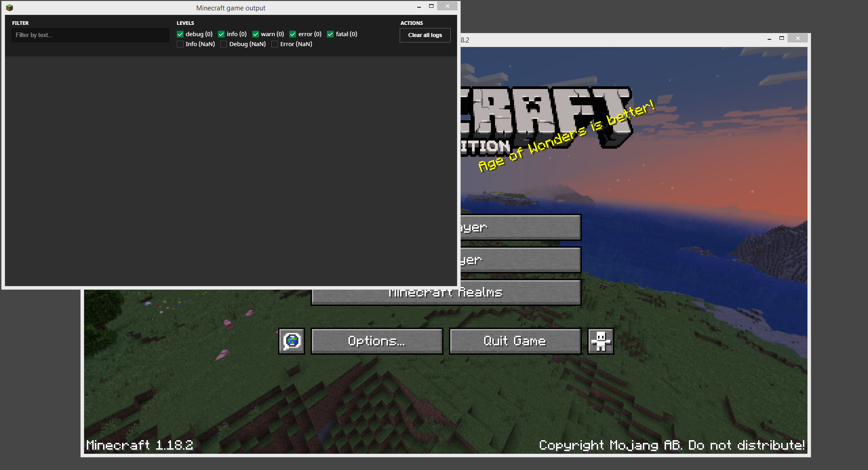868x470 pixels.
Task: Click the LEVELS section heading
Action: [x=185, y=23]
